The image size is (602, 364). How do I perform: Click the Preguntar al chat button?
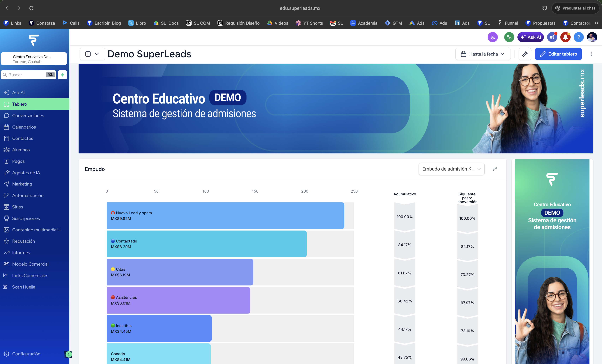[x=575, y=8]
